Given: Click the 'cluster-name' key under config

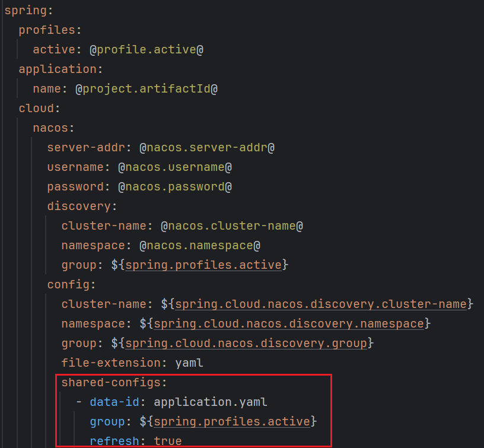Looking at the screenshot, I should pos(103,304).
